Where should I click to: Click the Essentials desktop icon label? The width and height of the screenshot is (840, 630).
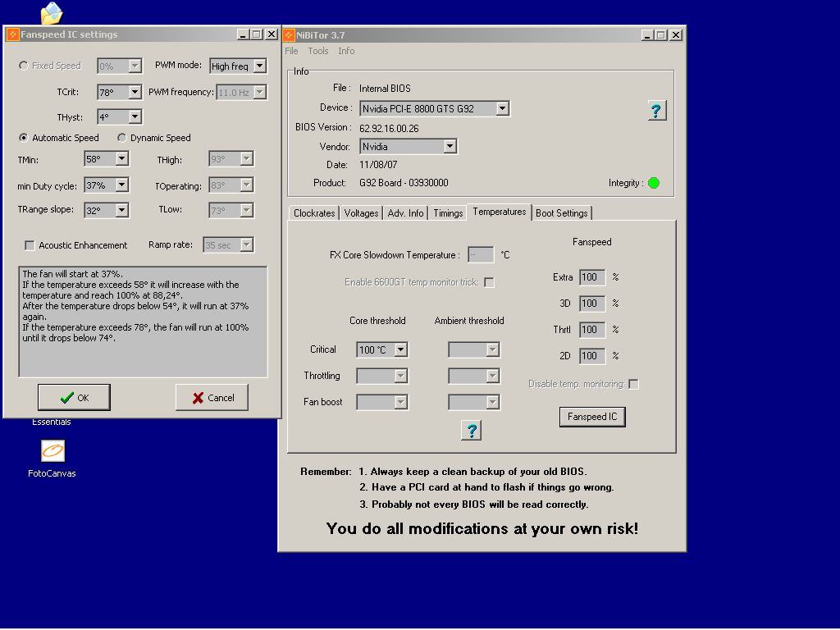pos(52,422)
